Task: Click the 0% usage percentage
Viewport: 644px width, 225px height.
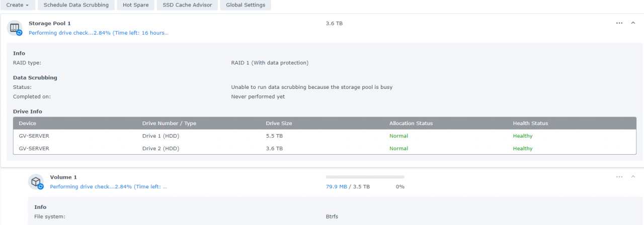Action: 400,186
